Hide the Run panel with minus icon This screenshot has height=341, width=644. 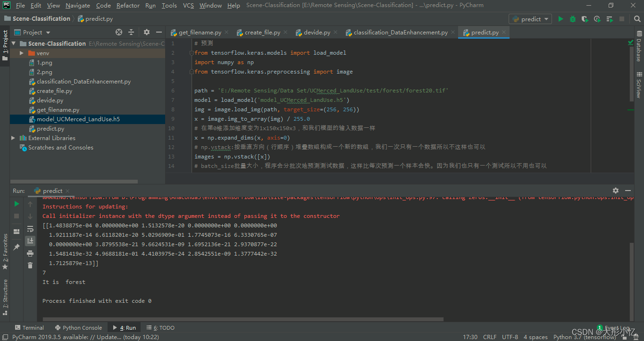[628, 191]
